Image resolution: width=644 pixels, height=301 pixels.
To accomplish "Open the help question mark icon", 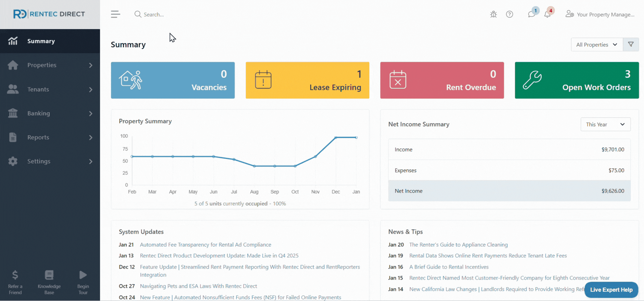I will (x=510, y=14).
